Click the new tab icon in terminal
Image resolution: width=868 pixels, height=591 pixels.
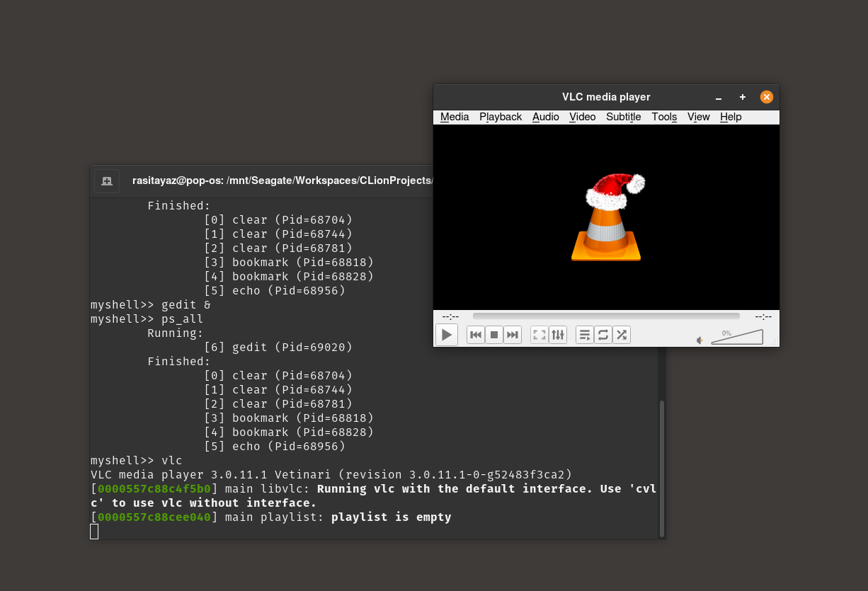(x=107, y=181)
